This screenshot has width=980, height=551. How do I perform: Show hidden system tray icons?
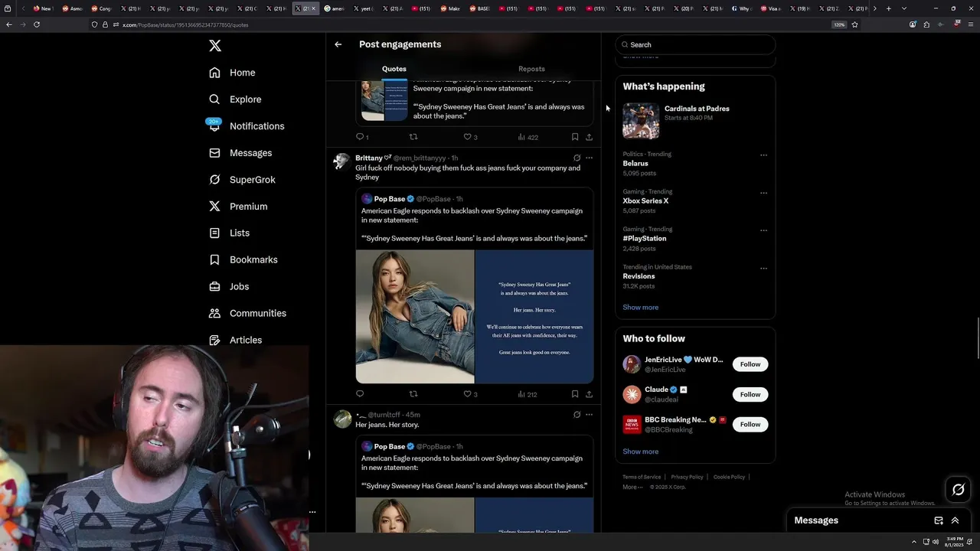pyautogui.click(x=913, y=542)
